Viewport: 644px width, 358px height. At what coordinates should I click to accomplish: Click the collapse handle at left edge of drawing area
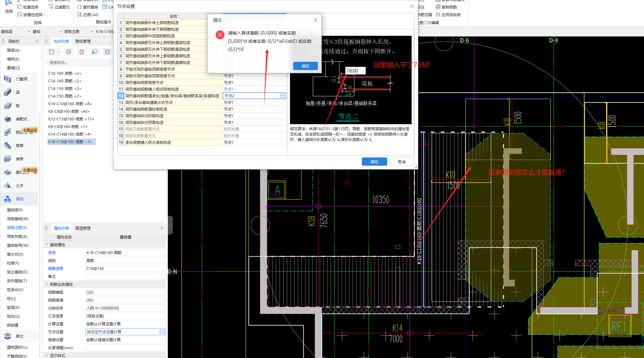[x=170, y=225]
